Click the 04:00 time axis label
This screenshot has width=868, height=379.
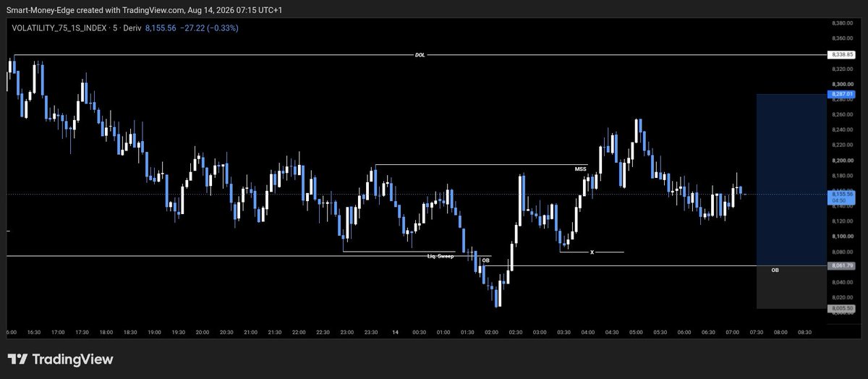pos(588,332)
